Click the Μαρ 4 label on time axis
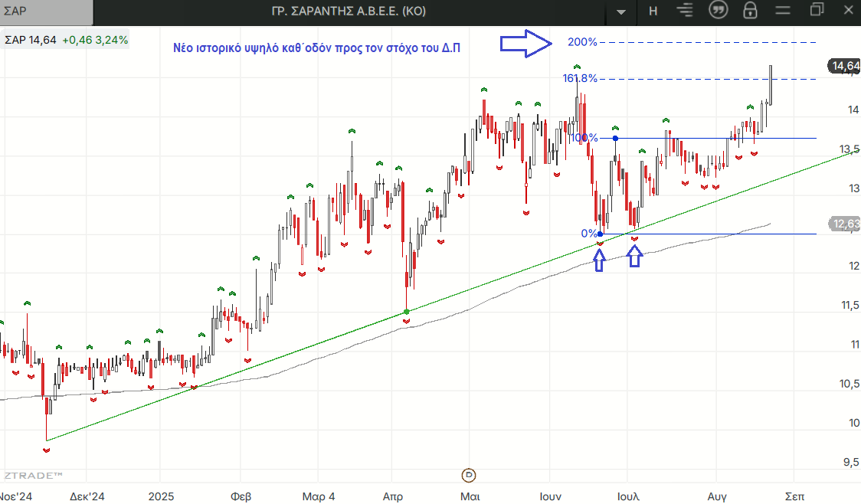This screenshot has height=504, width=861. tap(319, 496)
